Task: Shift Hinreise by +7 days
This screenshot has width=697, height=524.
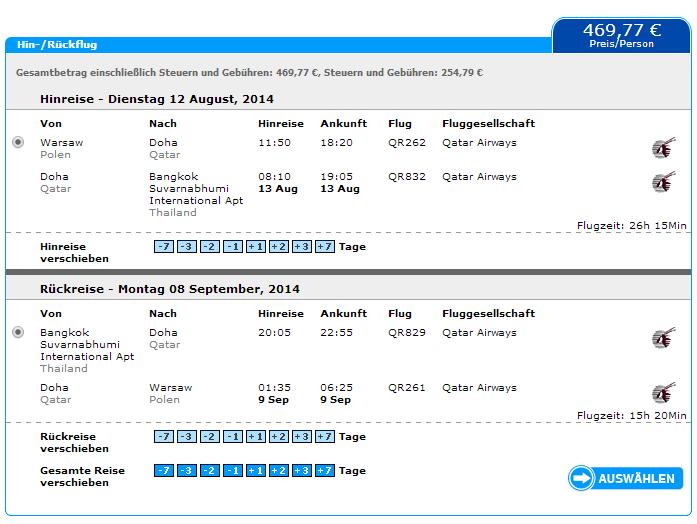Action: pos(324,247)
